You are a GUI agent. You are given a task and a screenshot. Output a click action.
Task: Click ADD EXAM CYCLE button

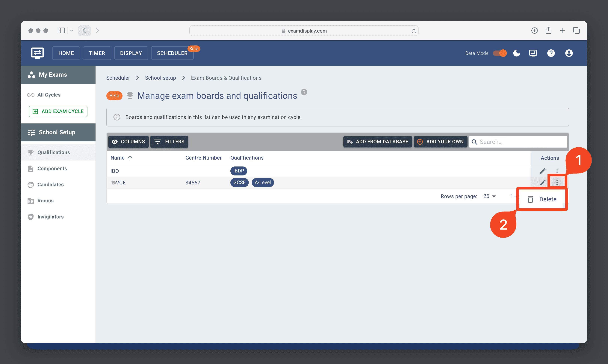click(x=58, y=111)
